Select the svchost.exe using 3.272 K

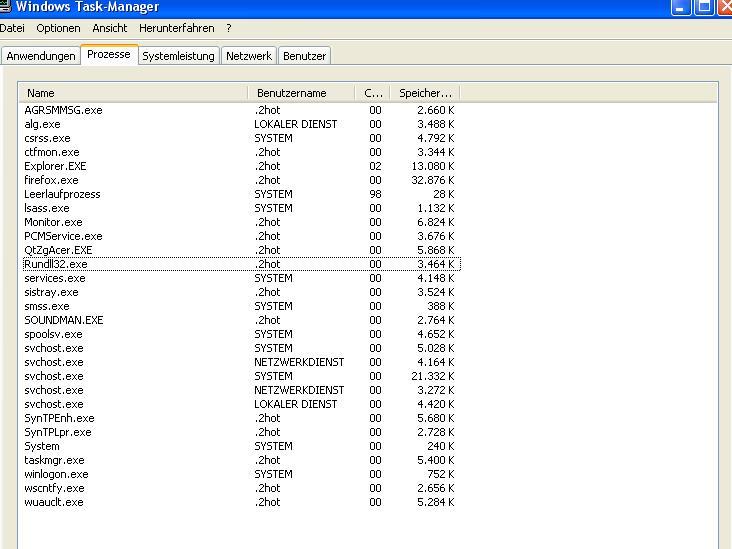click(x=242, y=390)
